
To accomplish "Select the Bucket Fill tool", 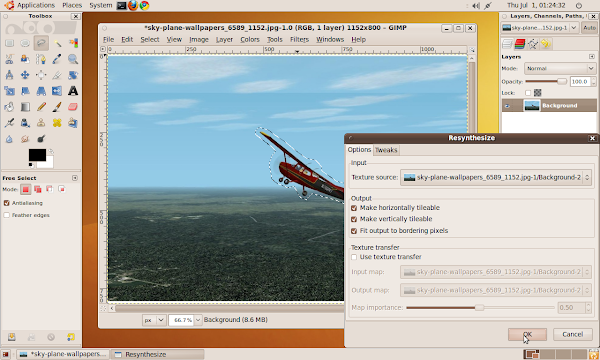I will coord(9,107).
